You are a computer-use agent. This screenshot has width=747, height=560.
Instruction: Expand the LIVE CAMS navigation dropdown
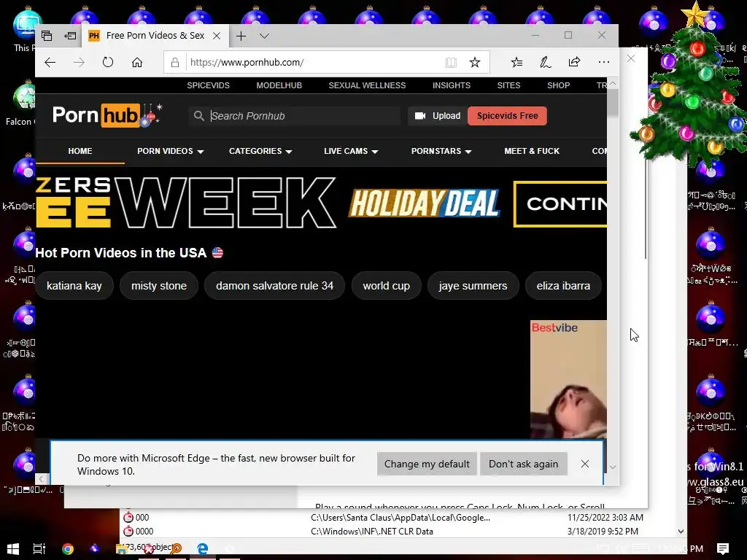[351, 151]
